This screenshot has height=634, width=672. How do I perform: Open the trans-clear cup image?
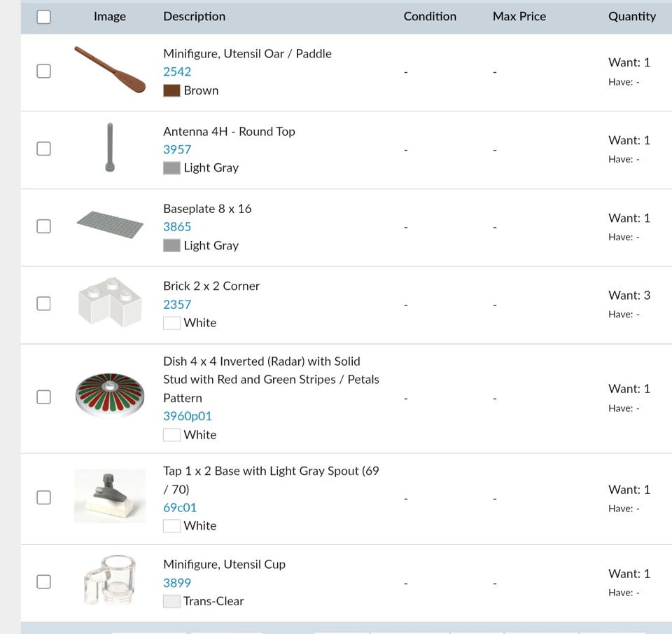[x=110, y=581]
